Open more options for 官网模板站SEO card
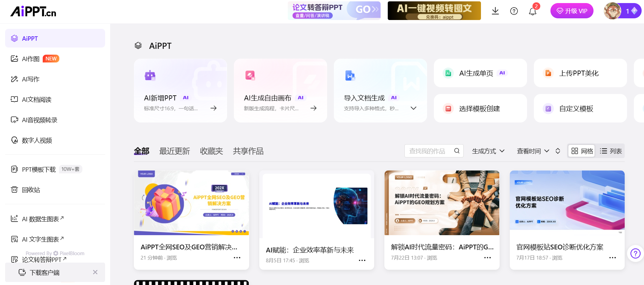 click(x=612, y=258)
